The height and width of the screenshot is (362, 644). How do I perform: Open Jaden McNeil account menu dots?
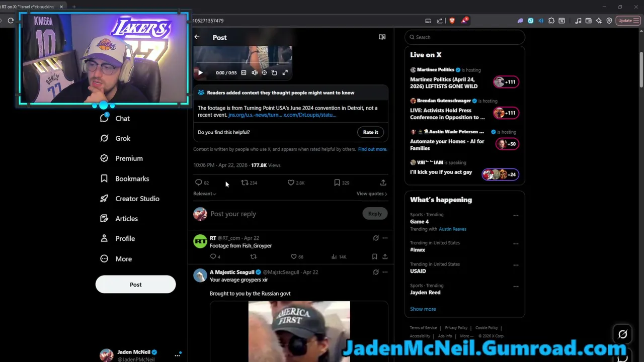point(177,355)
